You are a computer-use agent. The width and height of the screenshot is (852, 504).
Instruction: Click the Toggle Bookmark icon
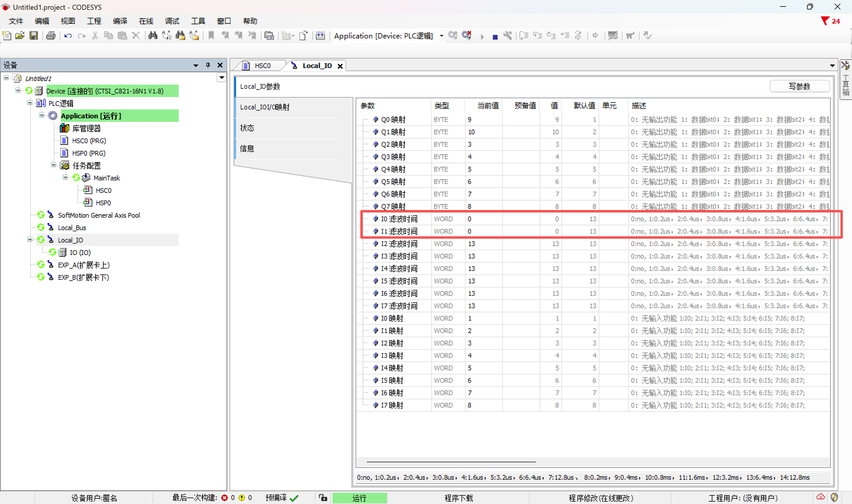(211, 36)
